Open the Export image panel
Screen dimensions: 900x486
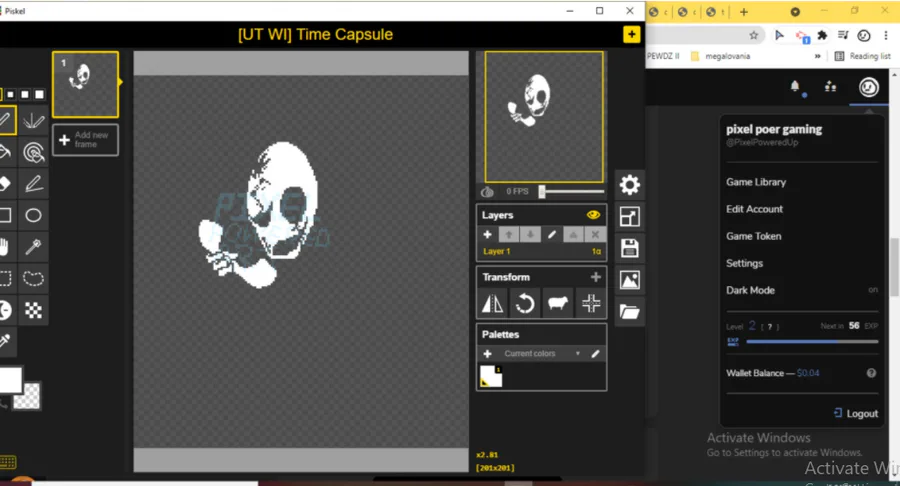coord(630,280)
